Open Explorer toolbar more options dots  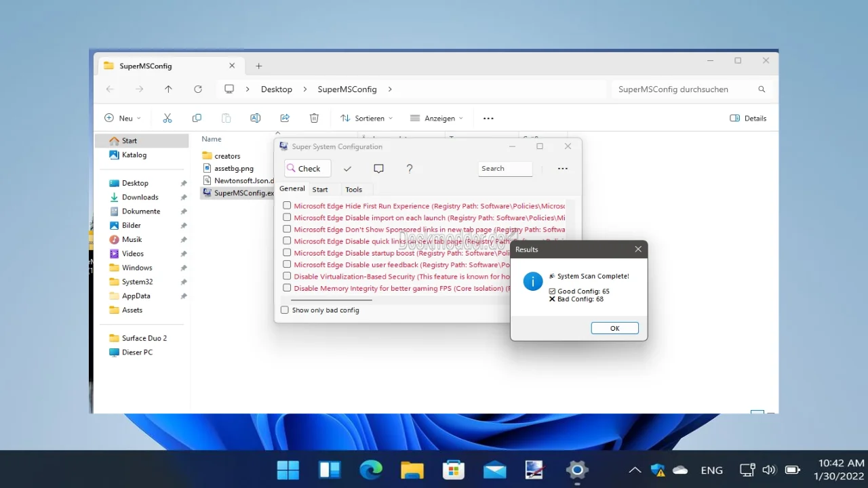[488, 118]
